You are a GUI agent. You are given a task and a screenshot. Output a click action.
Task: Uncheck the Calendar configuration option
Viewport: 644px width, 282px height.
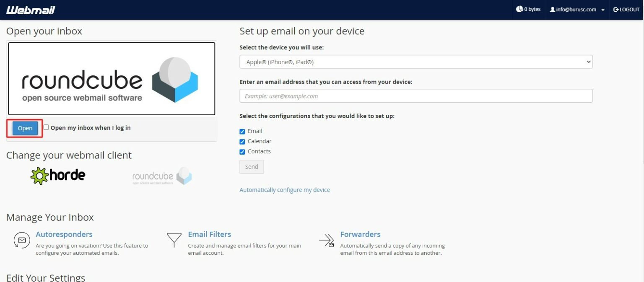pos(242,141)
